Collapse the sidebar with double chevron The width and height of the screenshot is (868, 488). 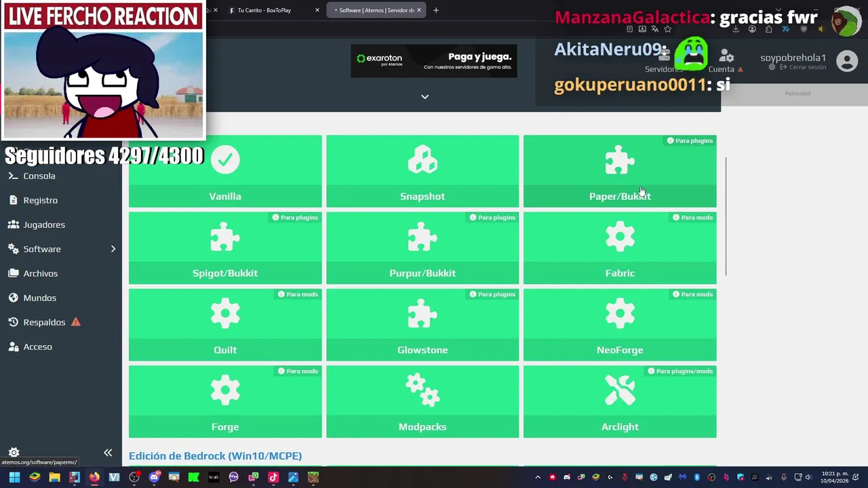tap(108, 453)
